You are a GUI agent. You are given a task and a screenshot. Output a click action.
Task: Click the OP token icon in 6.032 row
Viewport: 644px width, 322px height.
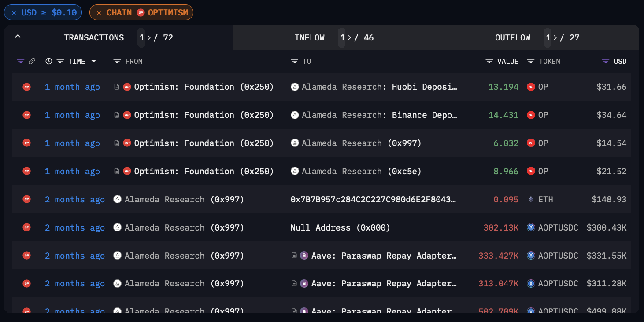pyautogui.click(x=531, y=143)
